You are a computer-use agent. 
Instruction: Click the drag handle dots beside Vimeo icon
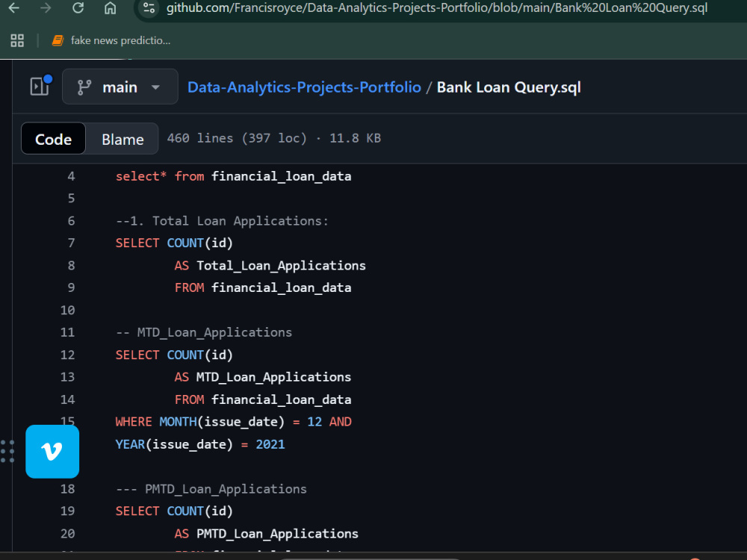[7, 451]
